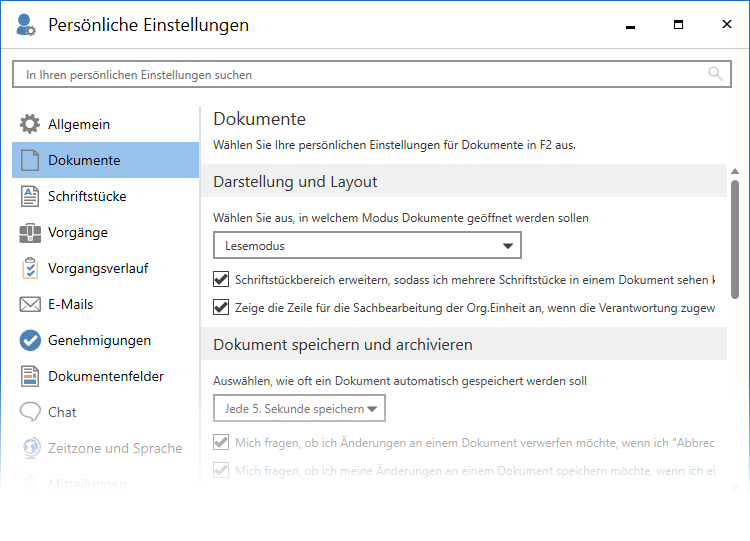Uncheck 'Schriftstückbereich erweitern' checkbox
Screen dimensions: 750x541
coord(221,280)
